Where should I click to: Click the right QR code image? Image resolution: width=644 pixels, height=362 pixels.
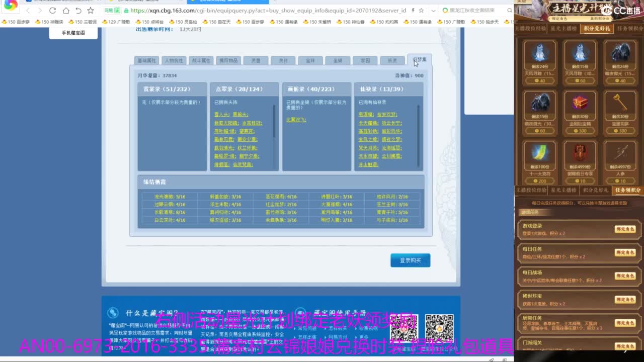click(439, 328)
